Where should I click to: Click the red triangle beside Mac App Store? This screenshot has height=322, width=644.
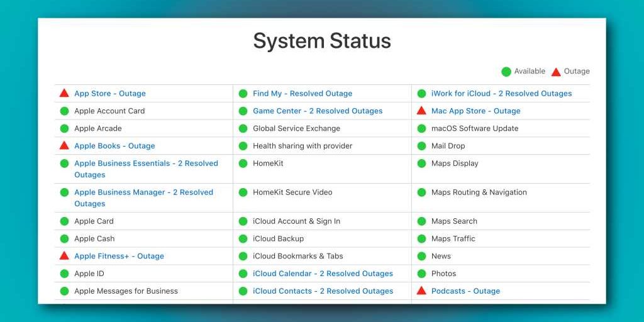coord(421,111)
